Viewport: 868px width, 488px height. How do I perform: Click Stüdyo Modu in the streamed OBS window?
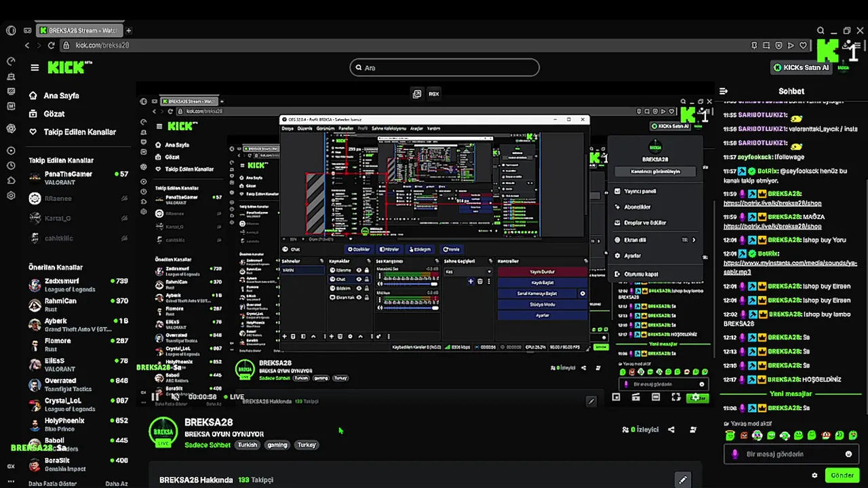542,304
